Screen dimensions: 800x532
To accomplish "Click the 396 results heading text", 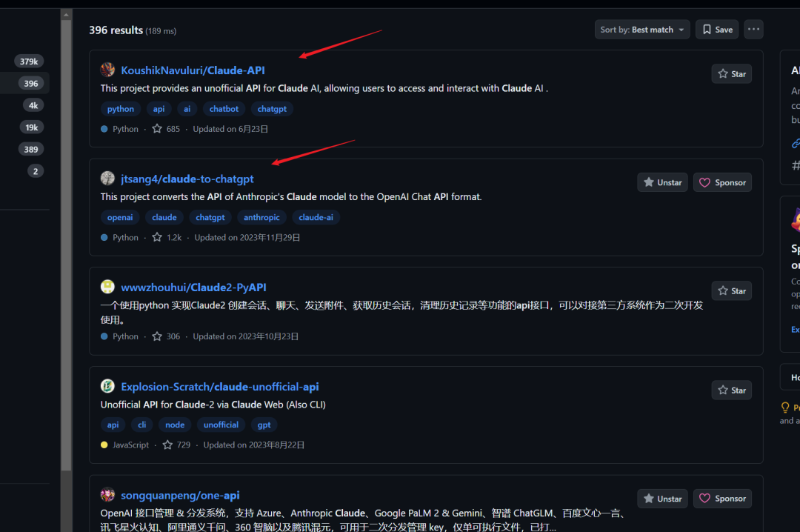I will 116,30.
